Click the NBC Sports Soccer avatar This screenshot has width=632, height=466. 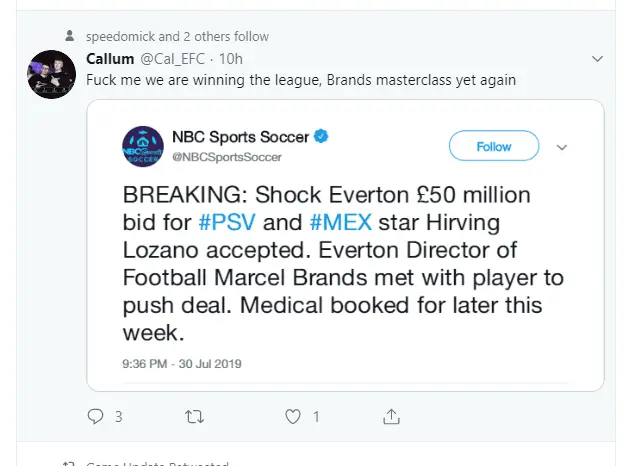pos(143,146)
